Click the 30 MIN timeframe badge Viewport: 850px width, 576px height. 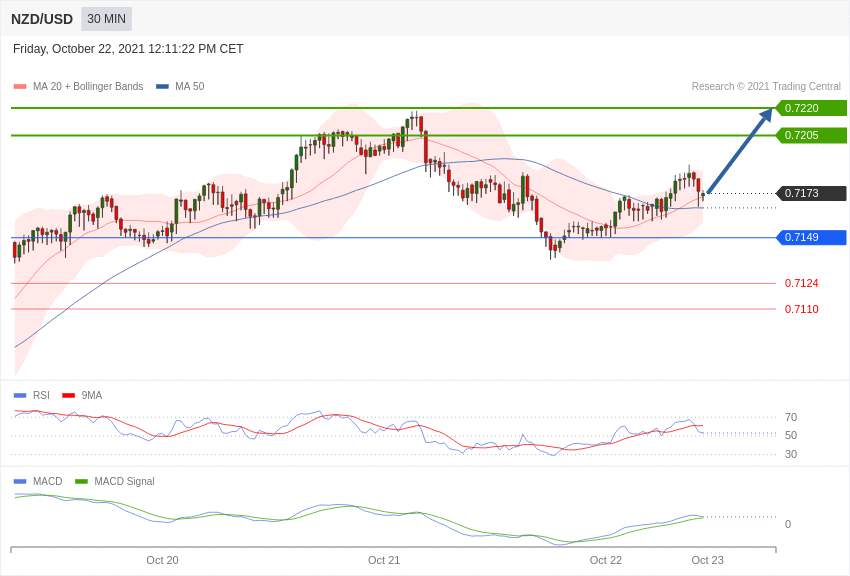pyautogui.click(x=106, y=19)
